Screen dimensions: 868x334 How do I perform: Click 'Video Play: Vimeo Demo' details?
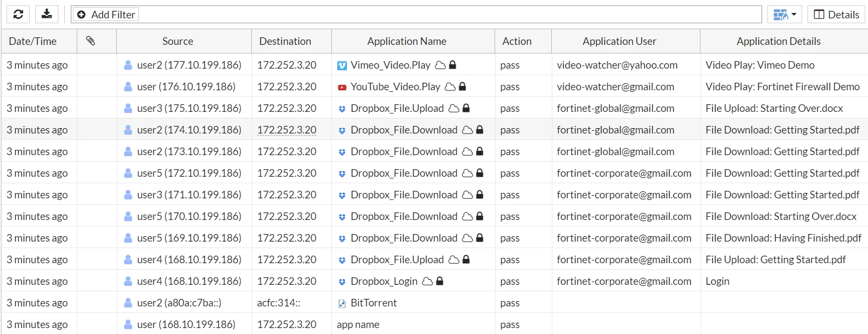(760, 65)
